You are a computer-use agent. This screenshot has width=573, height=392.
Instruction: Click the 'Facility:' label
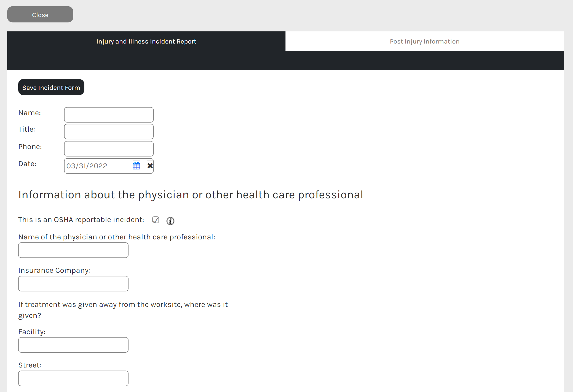coord(32,332)
